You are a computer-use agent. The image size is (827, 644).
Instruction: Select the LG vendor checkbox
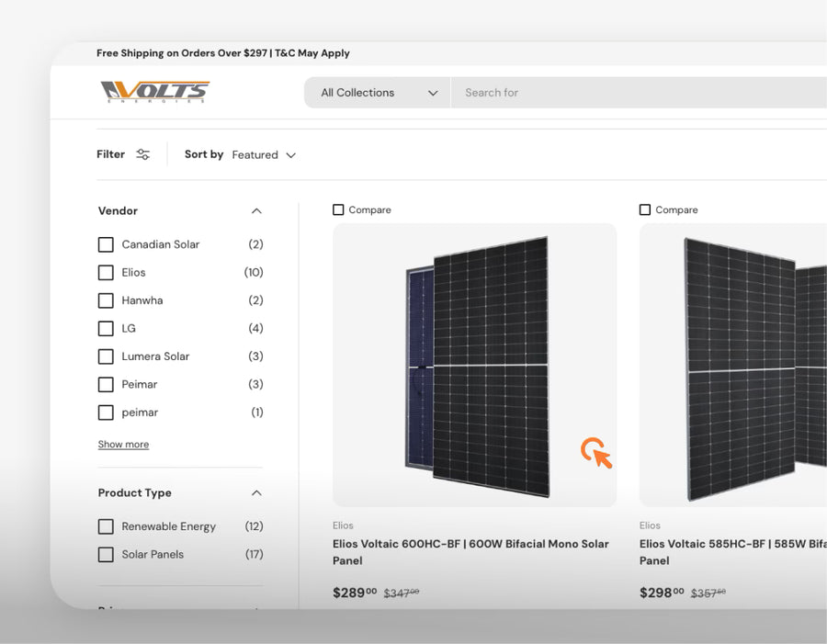tap(106, 329)
